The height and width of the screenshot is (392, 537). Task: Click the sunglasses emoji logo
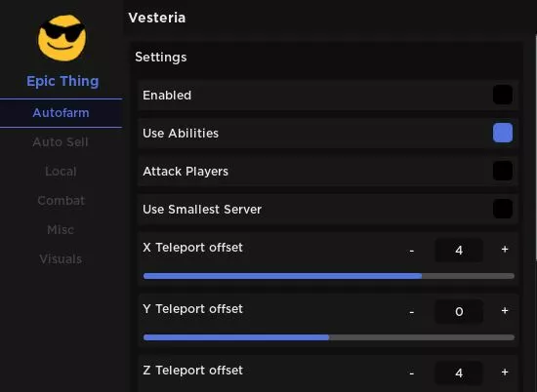(x=62, y=38)
